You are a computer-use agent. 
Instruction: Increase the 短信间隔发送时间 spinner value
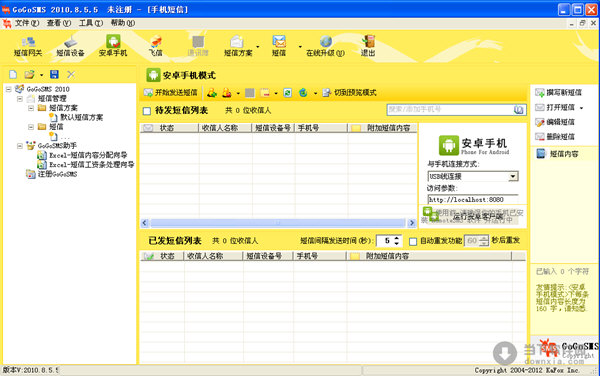coord(396,238)
